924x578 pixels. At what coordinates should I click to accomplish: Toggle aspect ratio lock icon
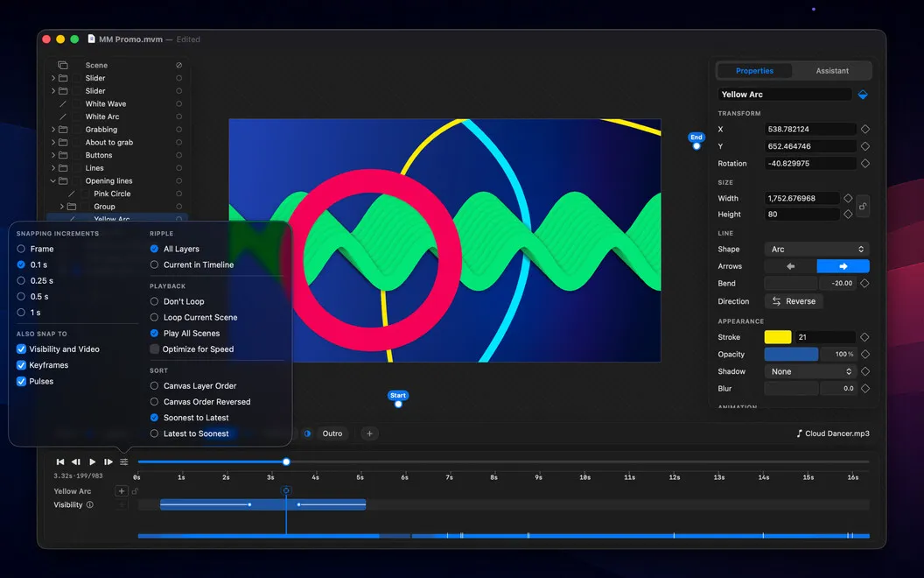(x=863, y=207)
